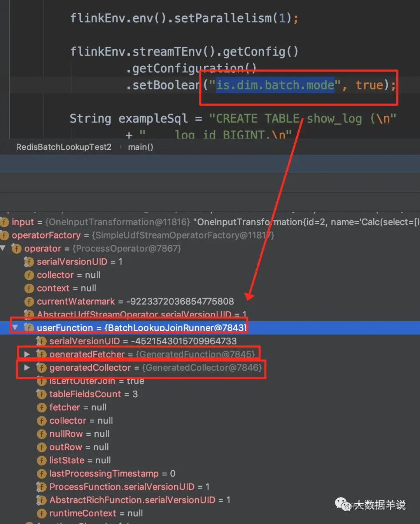Click the field icon beside isLeftOuterJoin
420x524 pixels.
(x=42, y=381)
